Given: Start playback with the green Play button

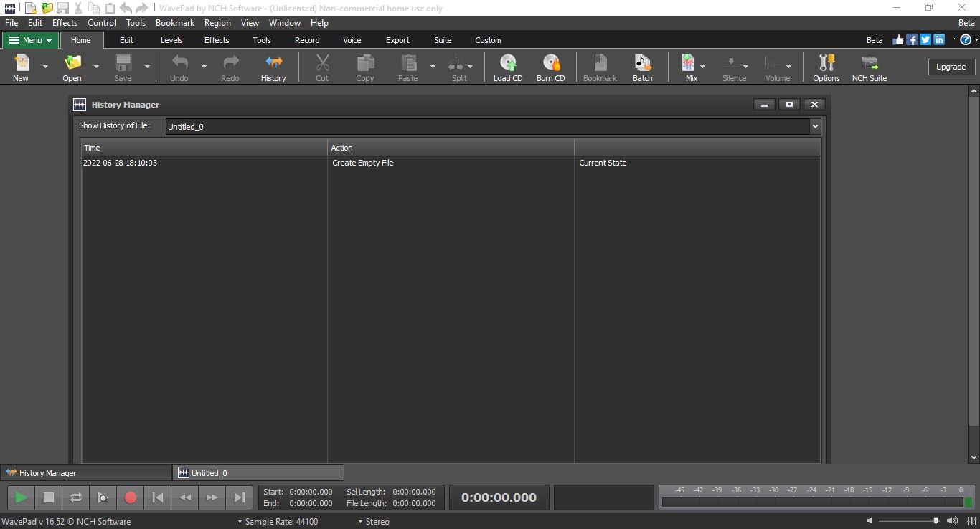Looking at the screenshot, I should pos(22,497).
